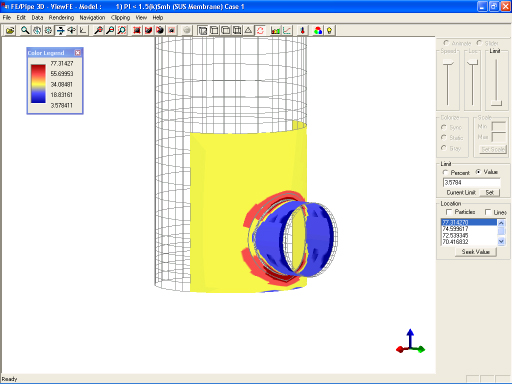This screenshot has width=512, height=384.
Task: Select the Value limit radio button
Action: point(478,172)
